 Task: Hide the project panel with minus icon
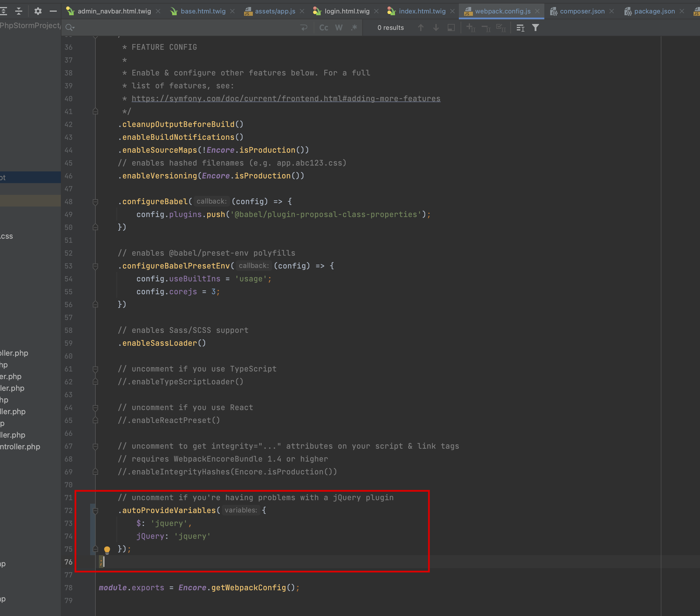tap(53, 11)
